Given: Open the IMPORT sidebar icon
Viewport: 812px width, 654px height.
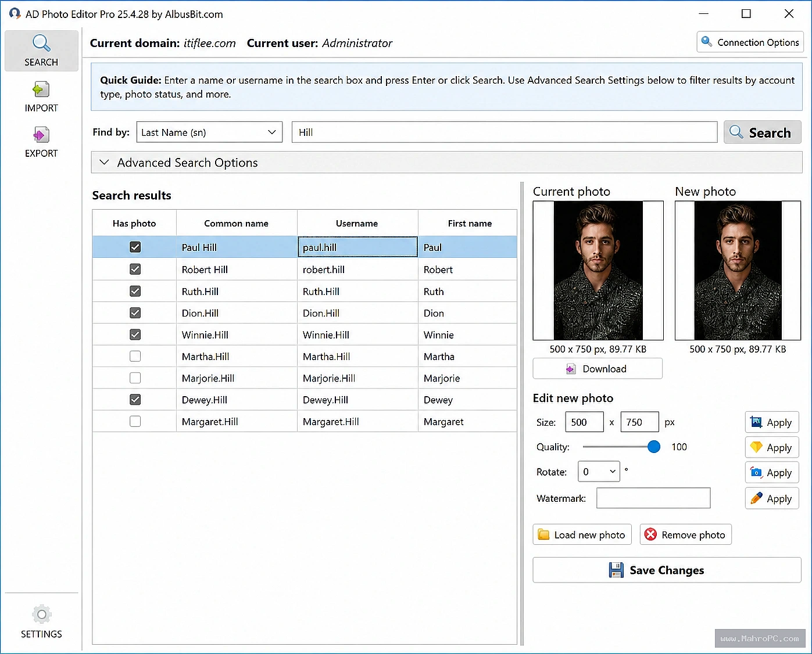Looking at the screenshot, I should coord(41,89).
